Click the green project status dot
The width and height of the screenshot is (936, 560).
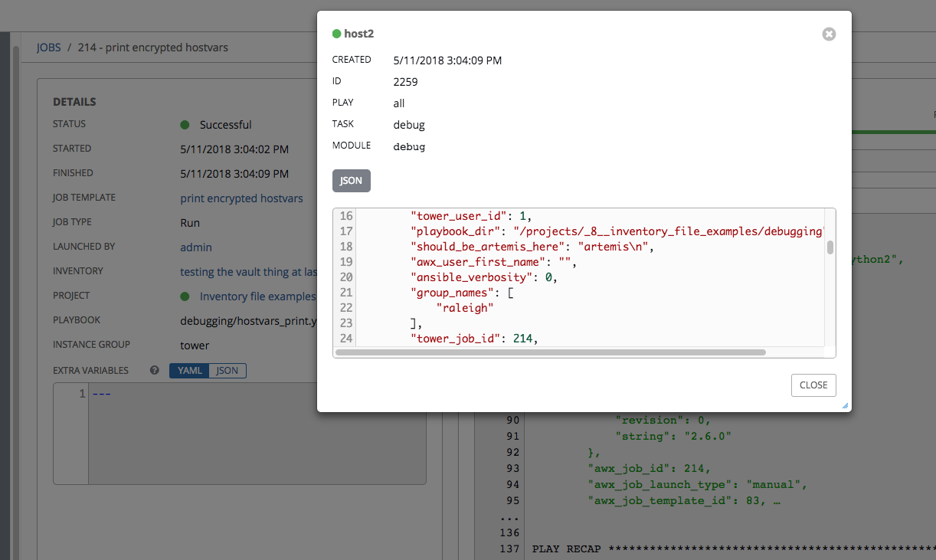(x=185, y=296)
